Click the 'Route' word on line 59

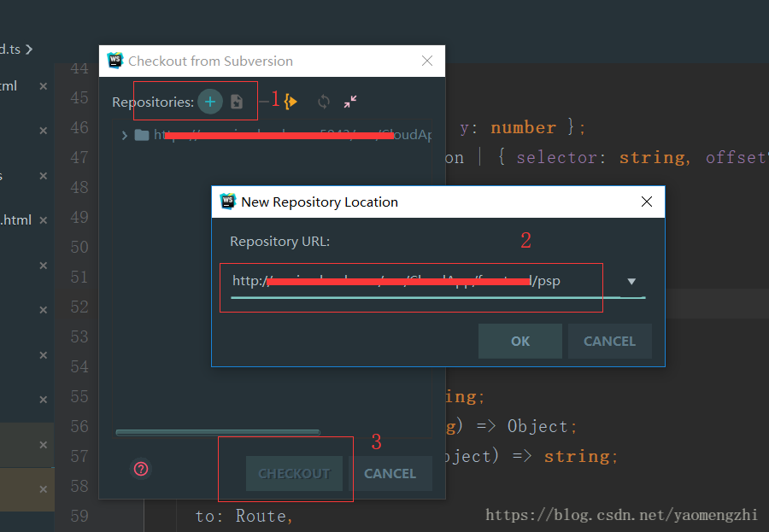click(261, 516)
